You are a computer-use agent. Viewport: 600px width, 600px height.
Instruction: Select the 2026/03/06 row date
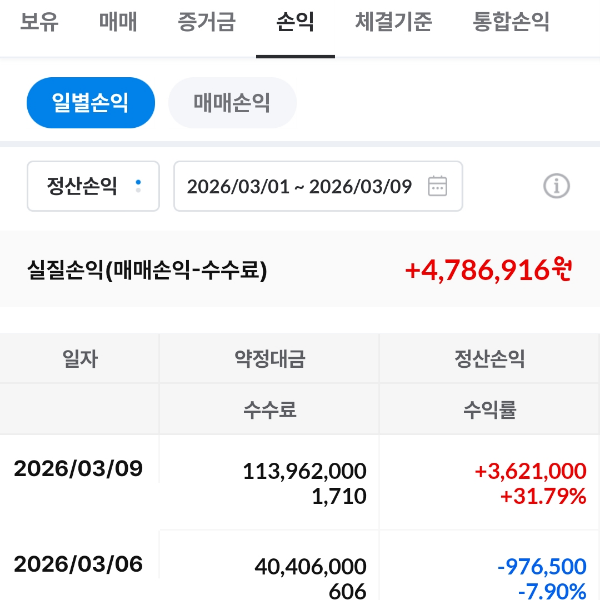pos(78,565)
